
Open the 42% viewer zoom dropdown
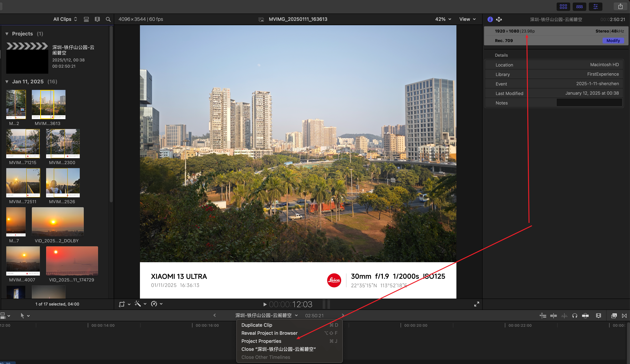click(443, 19)
